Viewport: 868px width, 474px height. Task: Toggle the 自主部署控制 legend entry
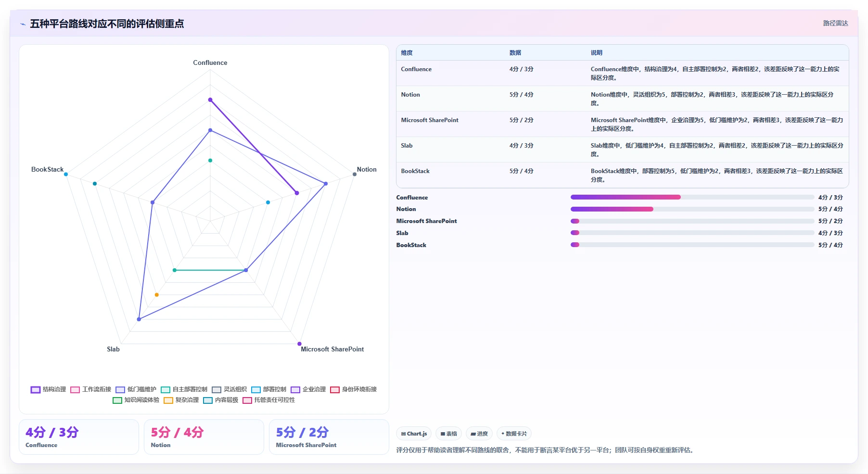tap(184, 389)
